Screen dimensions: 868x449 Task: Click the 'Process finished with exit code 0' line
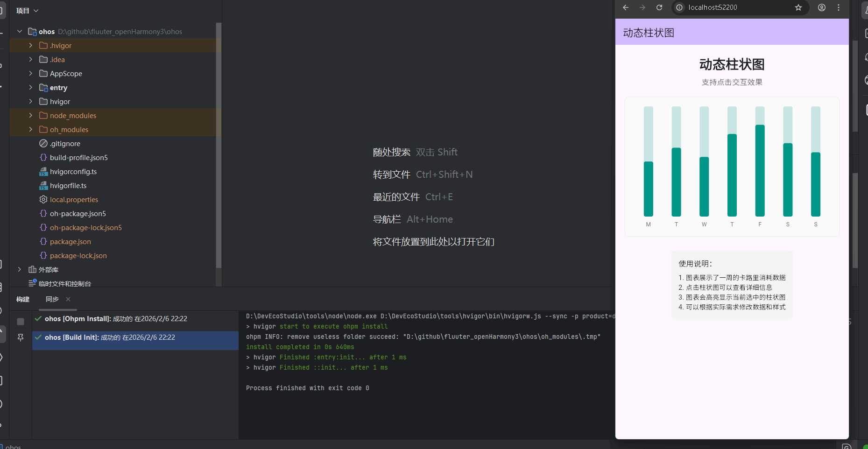point(308,388)
